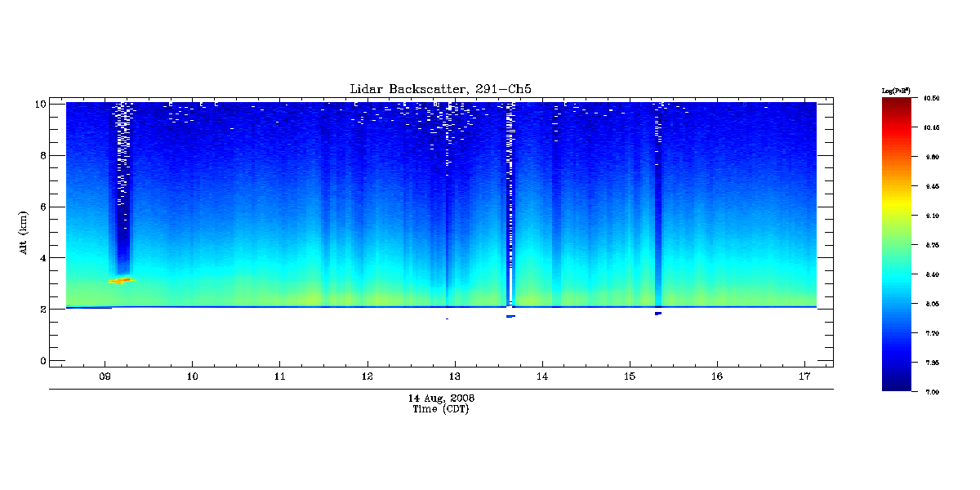The image size is (980, 490).
Task: Click the x-axis tick label '11'
Action: [280, 376]
